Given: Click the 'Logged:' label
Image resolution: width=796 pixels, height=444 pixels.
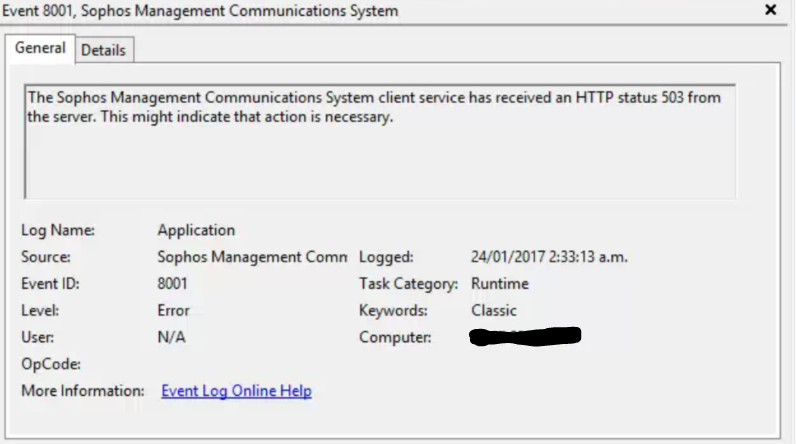Looking at the screenshot, I should pyautogui.click(x=386, y=257).
